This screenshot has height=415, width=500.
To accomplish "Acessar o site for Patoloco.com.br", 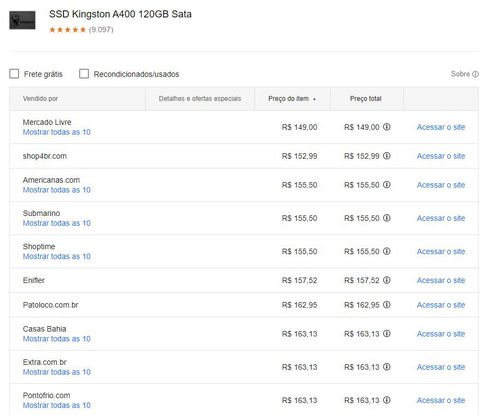I will 441,305.
